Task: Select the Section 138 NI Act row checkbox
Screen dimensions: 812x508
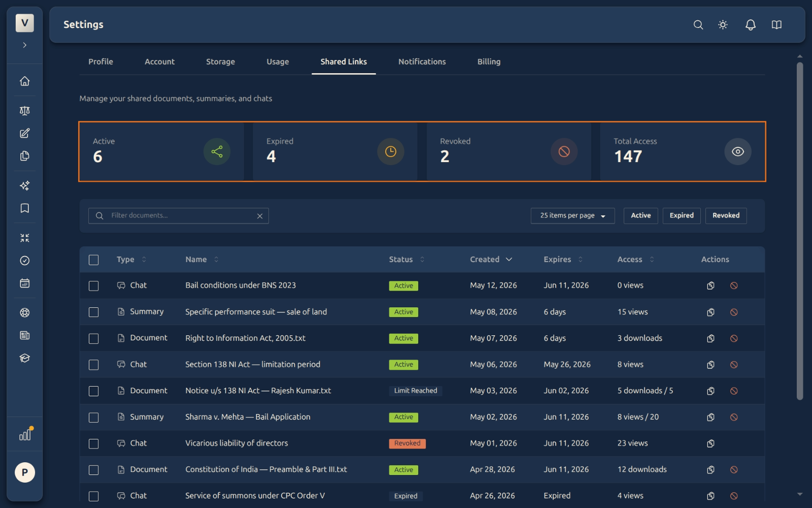Action: [x=93, y=365]
